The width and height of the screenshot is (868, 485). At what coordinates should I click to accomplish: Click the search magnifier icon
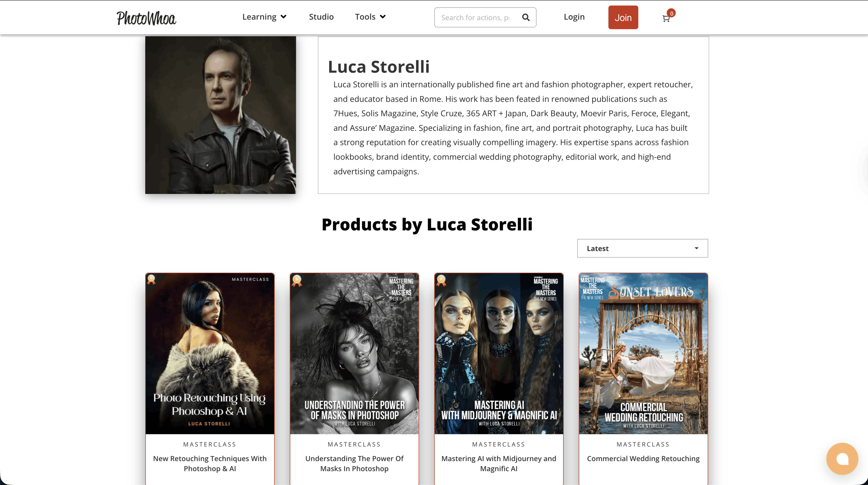click(x=526, y=17)
